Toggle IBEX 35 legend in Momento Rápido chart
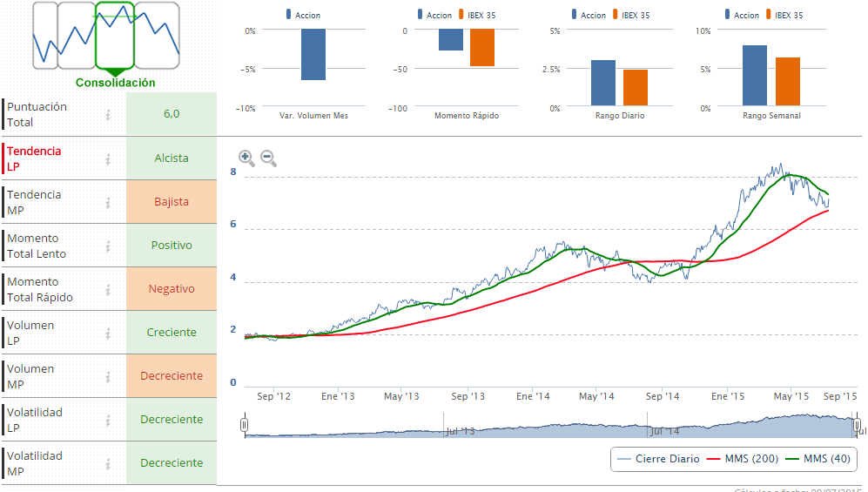The height and width of the screenshot is (492, 868). pyautogui.click(x=477, y=15)
